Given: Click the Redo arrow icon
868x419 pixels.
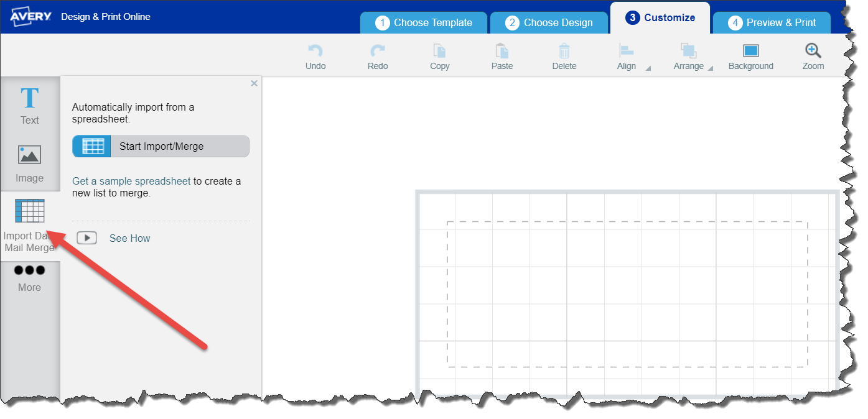Looking at the screenshot, I should (378, 51).
